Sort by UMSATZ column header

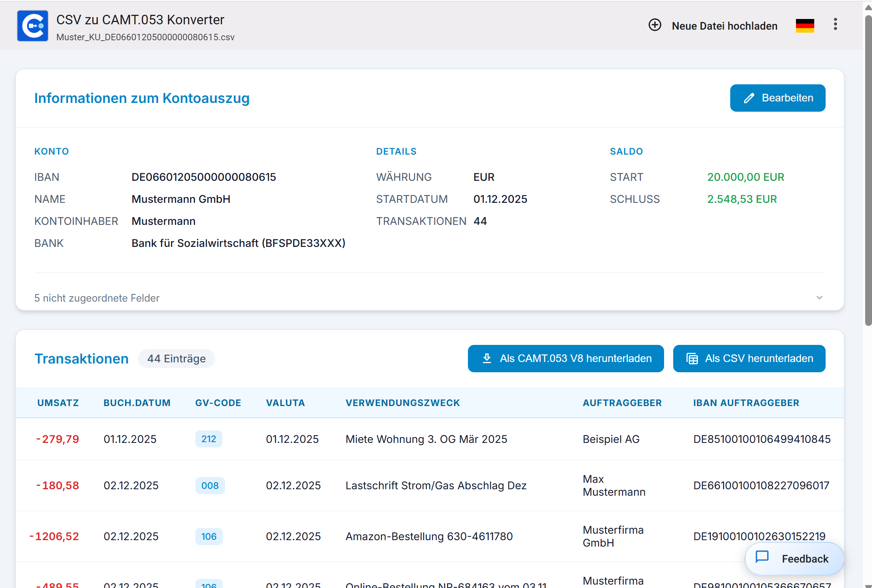[58, 403]
